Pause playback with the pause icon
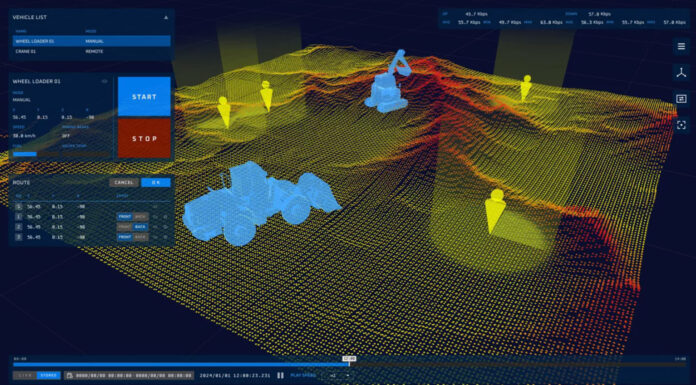 point(280,376)
